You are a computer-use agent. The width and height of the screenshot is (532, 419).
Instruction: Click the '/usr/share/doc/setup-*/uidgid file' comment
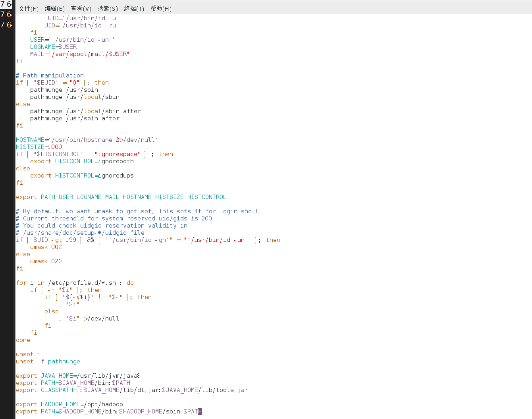[80, 233]
